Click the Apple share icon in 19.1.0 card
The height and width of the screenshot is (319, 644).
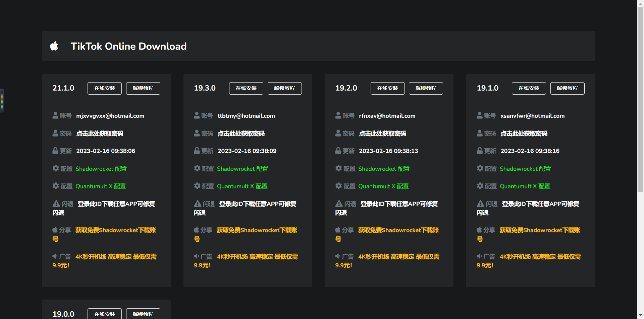coord(479,230)
